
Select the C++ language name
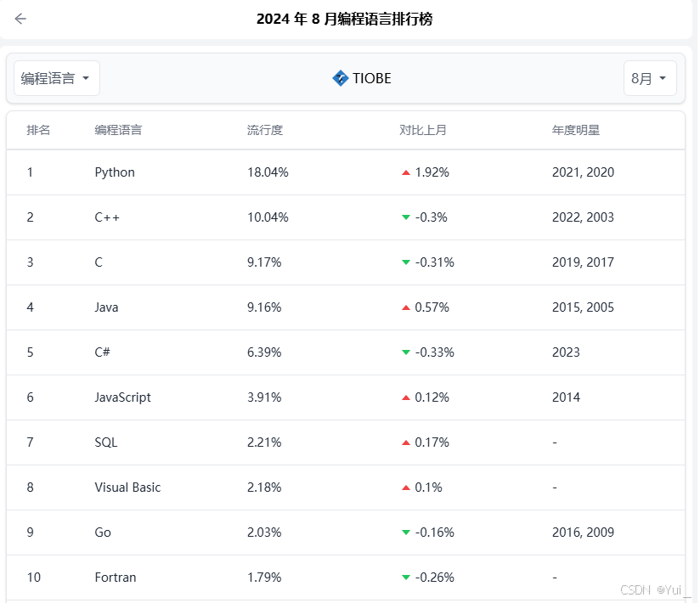click(107, 217)
